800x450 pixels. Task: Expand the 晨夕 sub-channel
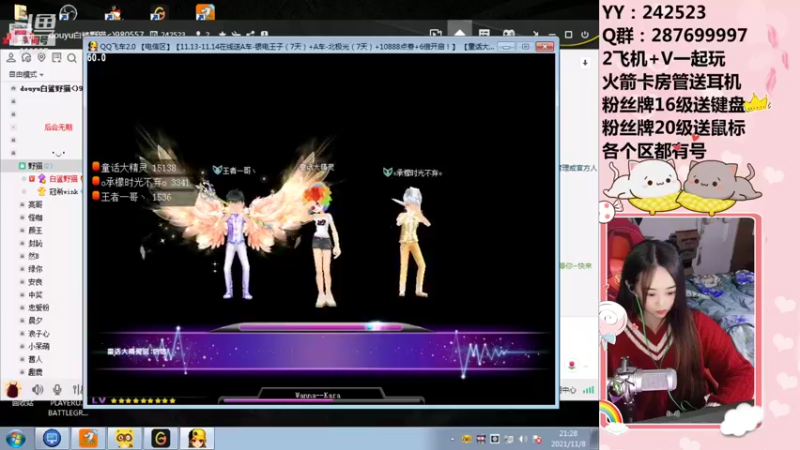pyautogui.click(x=35, y=320)
